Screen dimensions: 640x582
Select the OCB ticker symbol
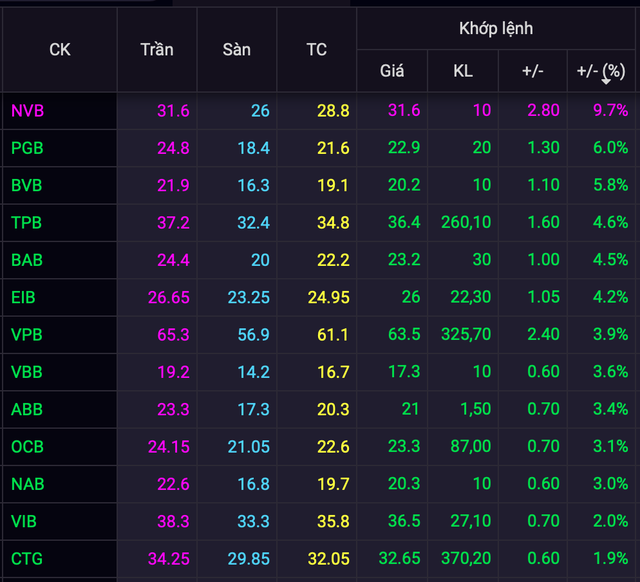pos(27,446)
